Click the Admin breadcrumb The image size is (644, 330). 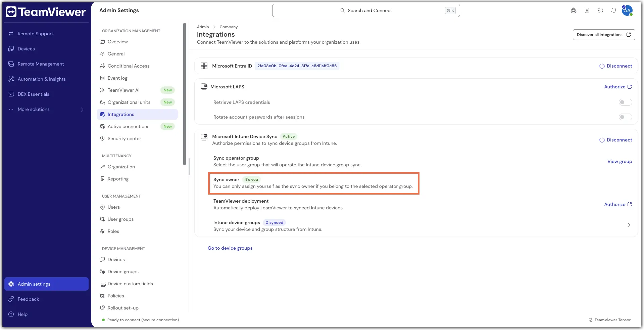tap(203, 27)
